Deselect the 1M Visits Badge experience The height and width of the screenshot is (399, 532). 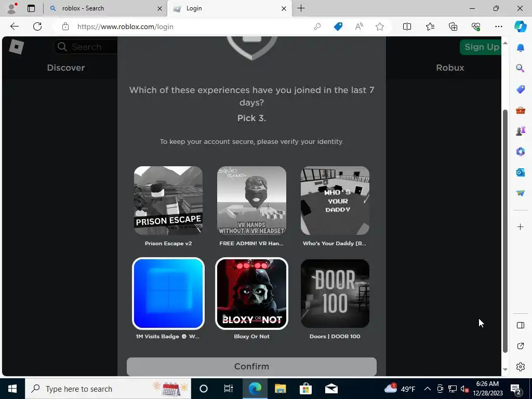(x=168, y=294)
